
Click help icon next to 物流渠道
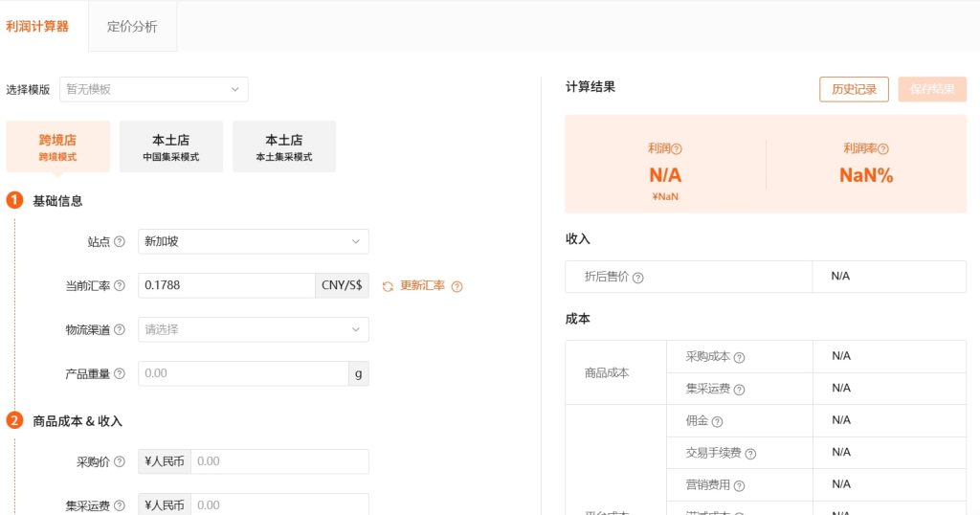(x=120, y=330)
